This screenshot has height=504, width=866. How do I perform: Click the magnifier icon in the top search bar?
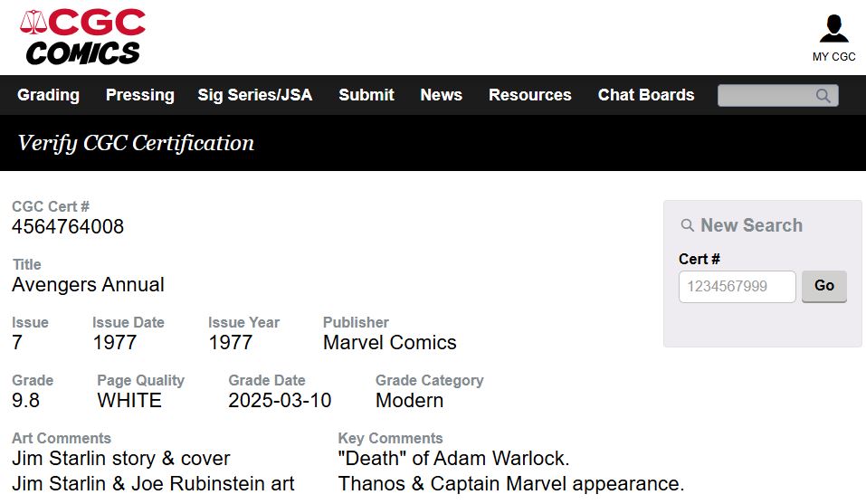[823, 96]
